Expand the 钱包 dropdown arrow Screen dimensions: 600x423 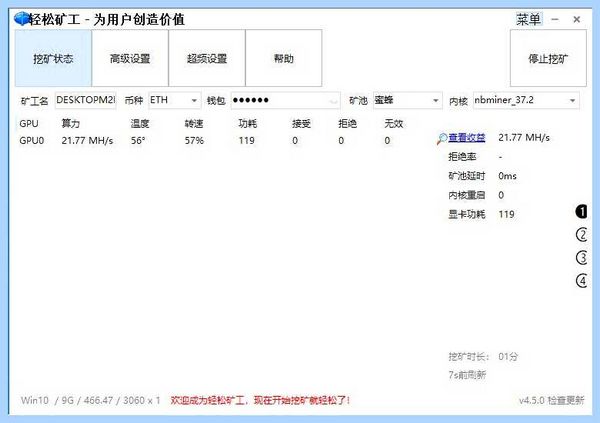[x=333, y=101]
